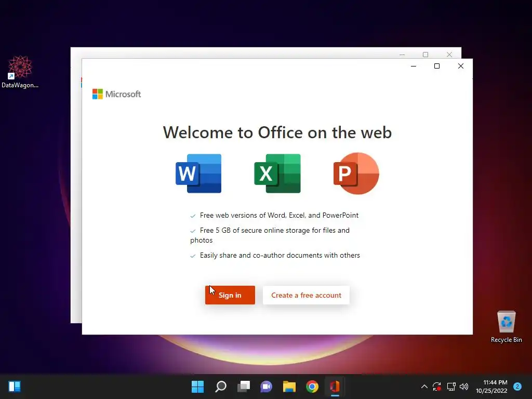Minimize the Office welcome window
This screenshot has height=399, width=532.
point(413,66)
